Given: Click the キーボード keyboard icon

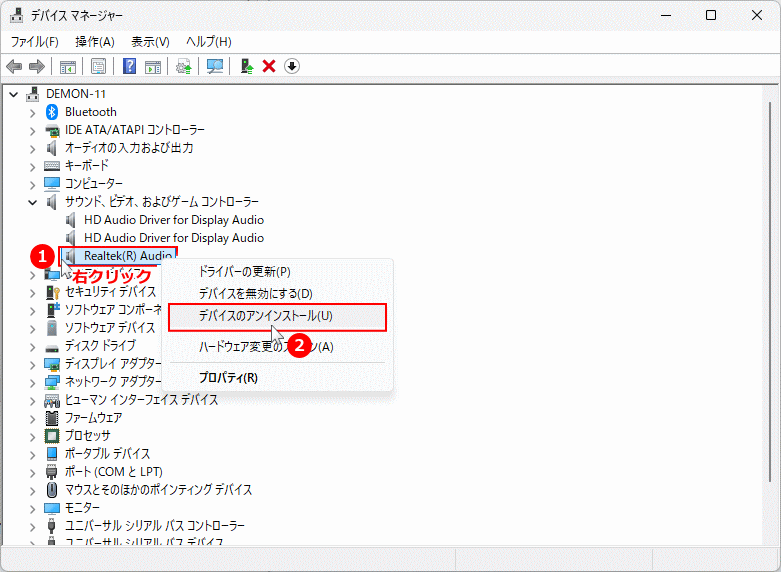Looking at the screenshot, I should [x=52, y=165].
